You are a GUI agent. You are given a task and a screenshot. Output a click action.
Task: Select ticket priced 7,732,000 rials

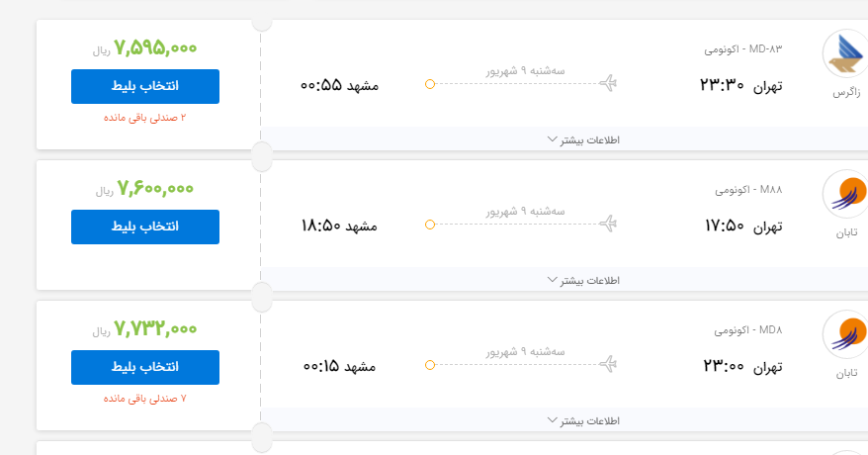(x=145, y=367)
